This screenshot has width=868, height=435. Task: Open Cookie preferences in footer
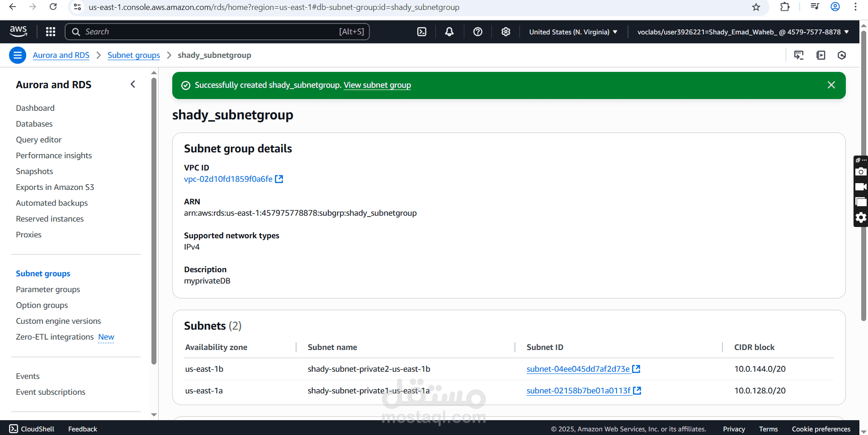(x=821, y=429)
